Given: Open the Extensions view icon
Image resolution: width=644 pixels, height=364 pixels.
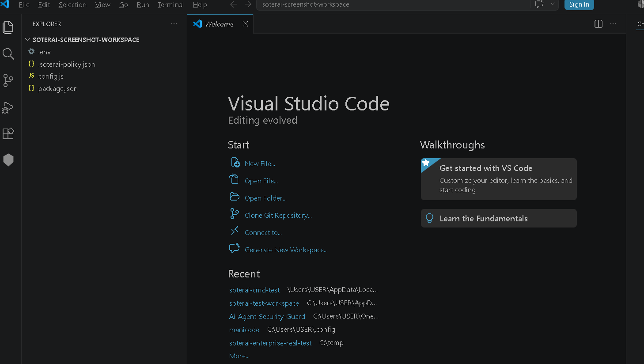Looking at the screenshot, I should 8,133.
